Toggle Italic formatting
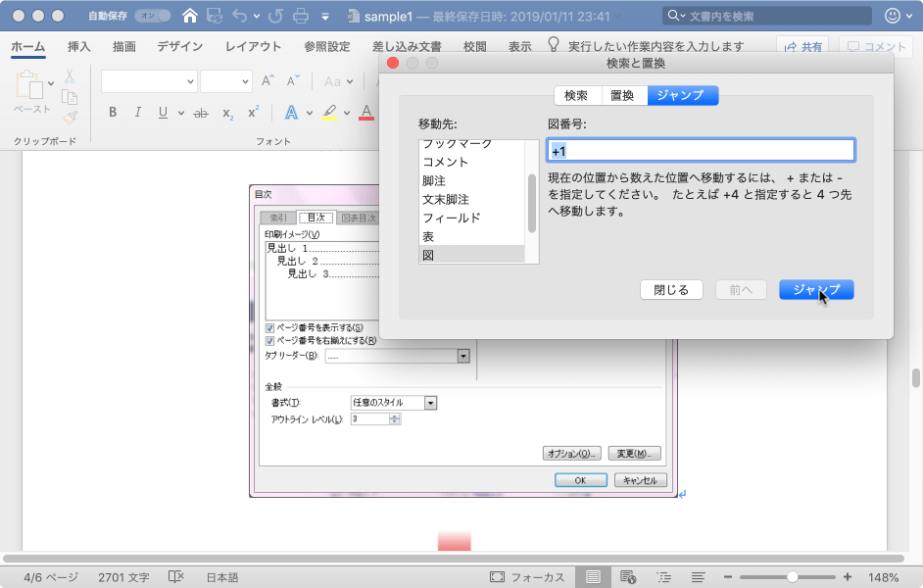 coord(138,112)
